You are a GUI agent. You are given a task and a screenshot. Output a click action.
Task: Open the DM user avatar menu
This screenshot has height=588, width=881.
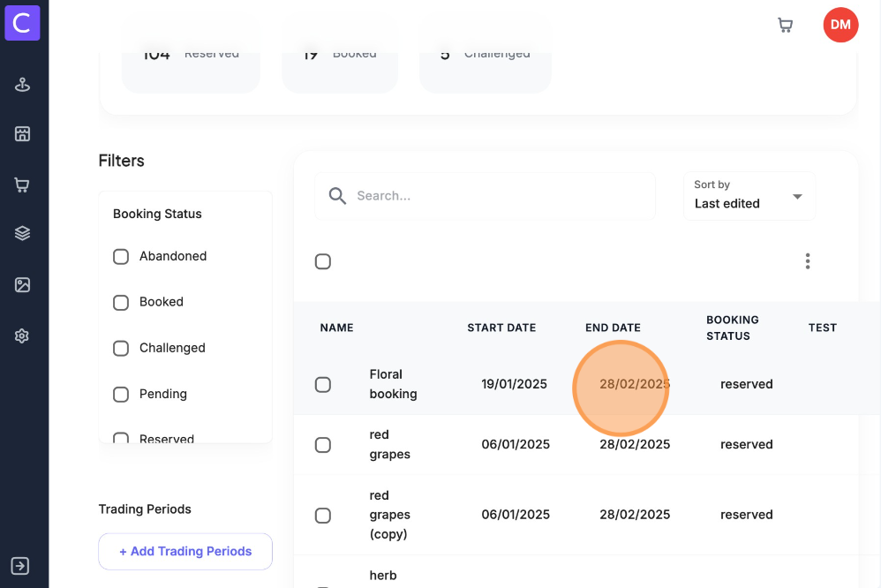[840, 25]
